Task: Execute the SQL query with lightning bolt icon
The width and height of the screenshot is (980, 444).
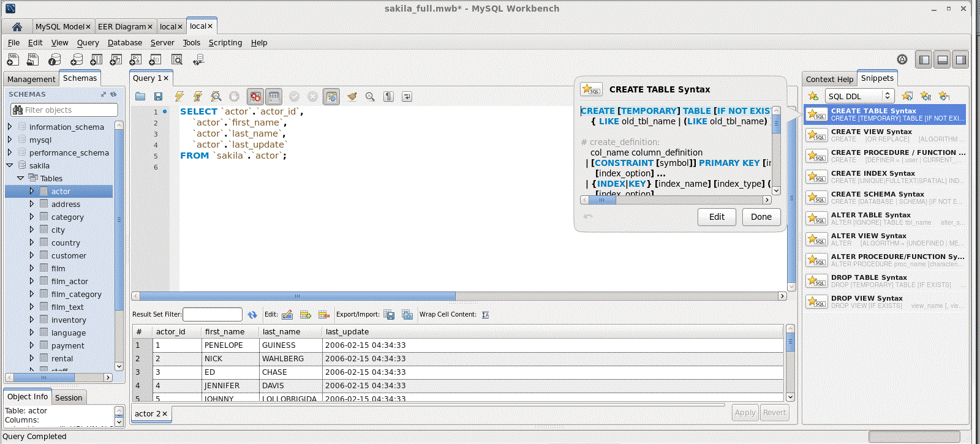Action: click(179, 97)
